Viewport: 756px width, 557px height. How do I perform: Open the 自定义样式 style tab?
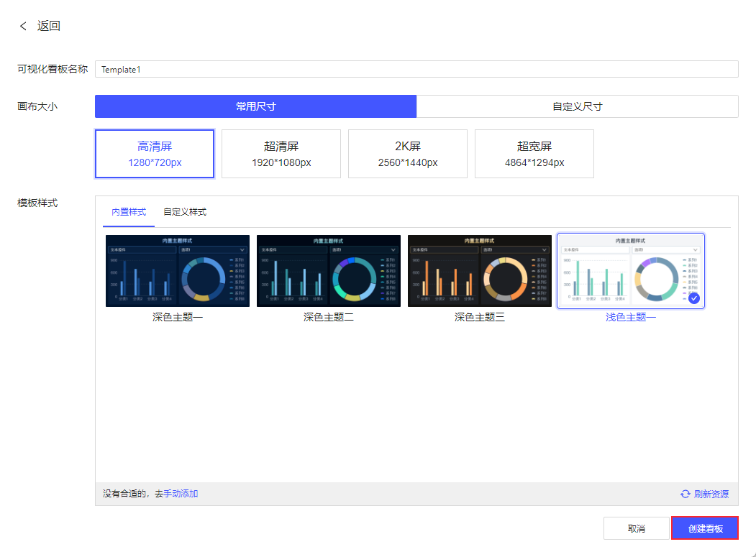[186, 212]
